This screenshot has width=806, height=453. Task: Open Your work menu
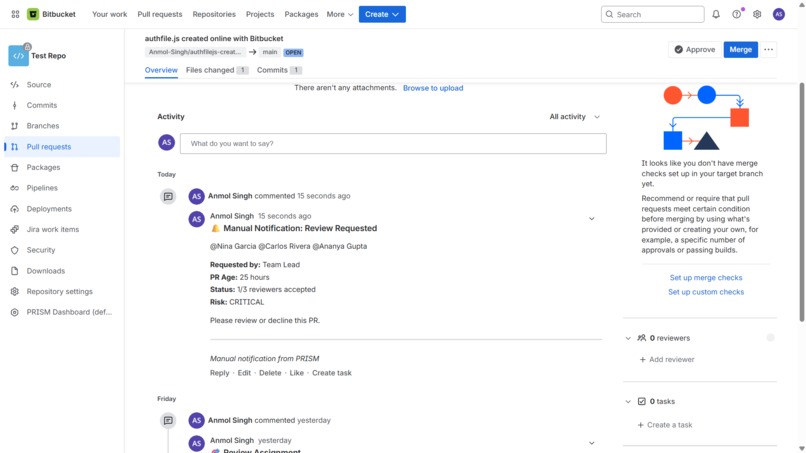109,14
